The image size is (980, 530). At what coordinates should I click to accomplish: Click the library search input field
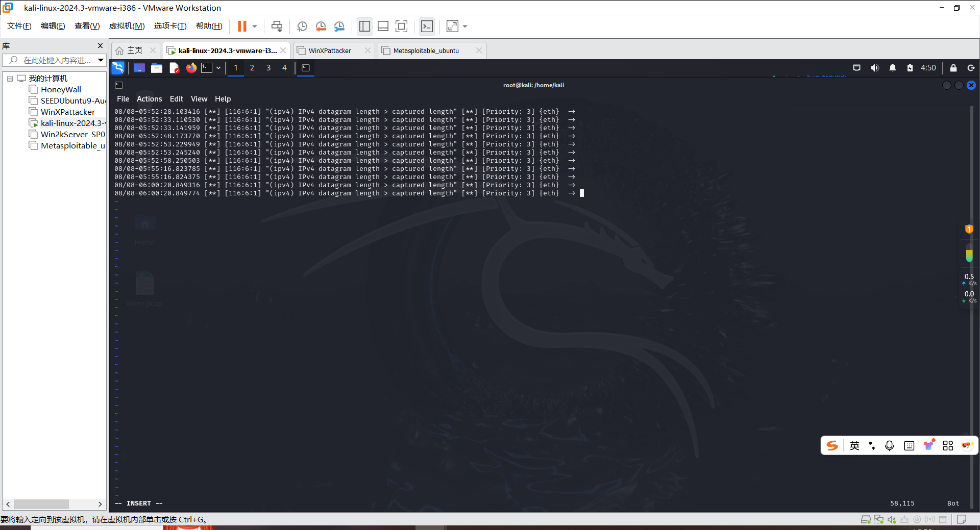click(x=51, y=60)
